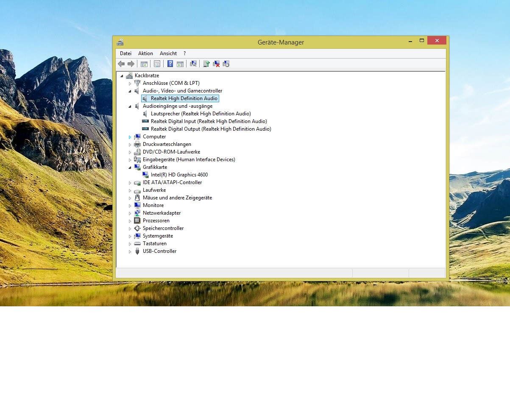The image size is (510, 420).
Task: Open the Properties toolbar icon
Action: click(x=157, y=64)
